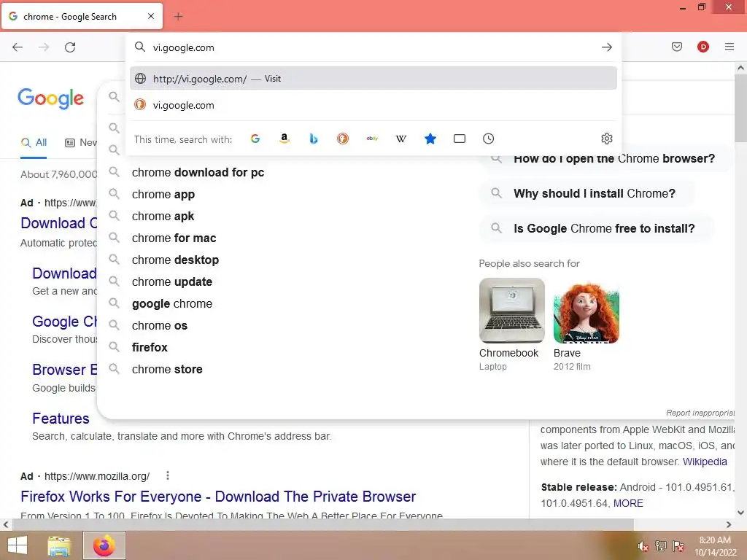The width and height of the screenshot is (747, 560).
Task: Search in History clock icon
Action: (x=488, y=139)
